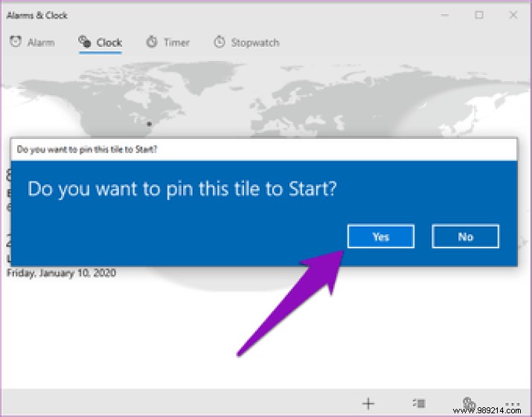The height and width of the screenshot is (417, 532).
Task: Maximize the Alarms & Clock window
Action: point(479,15)
